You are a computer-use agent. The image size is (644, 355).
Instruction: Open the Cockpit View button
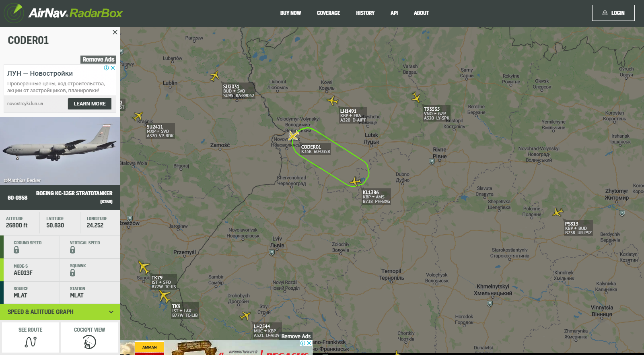(x=89, y=337)
